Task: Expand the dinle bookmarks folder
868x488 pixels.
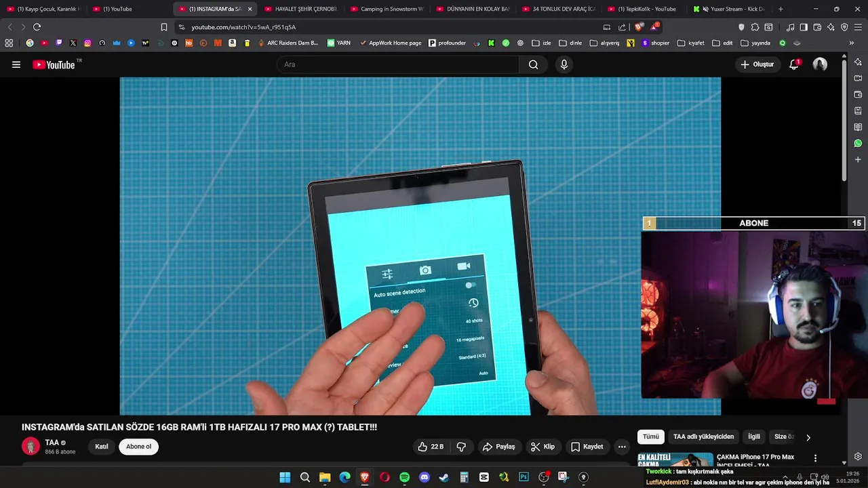Action: [570, 43]
